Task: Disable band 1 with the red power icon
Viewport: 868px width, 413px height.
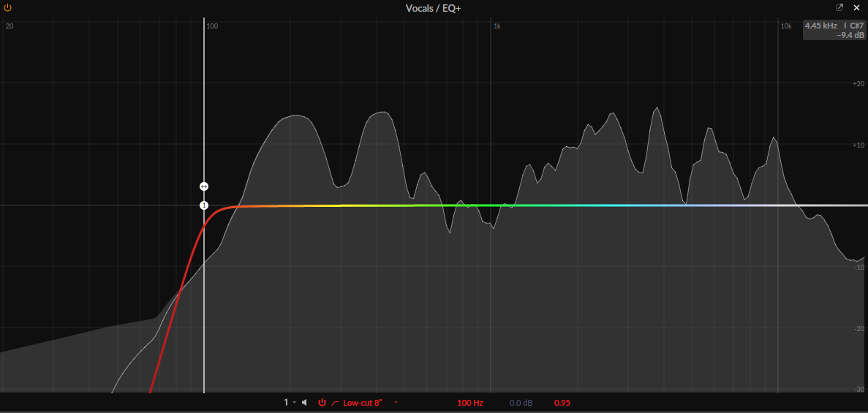Action: [322, 403]
